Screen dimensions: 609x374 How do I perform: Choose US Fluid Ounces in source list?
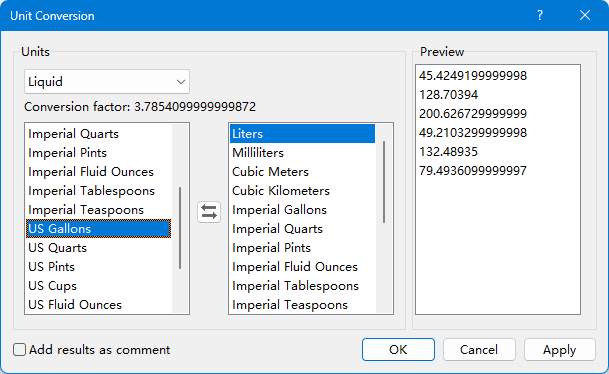pos(99,305)
